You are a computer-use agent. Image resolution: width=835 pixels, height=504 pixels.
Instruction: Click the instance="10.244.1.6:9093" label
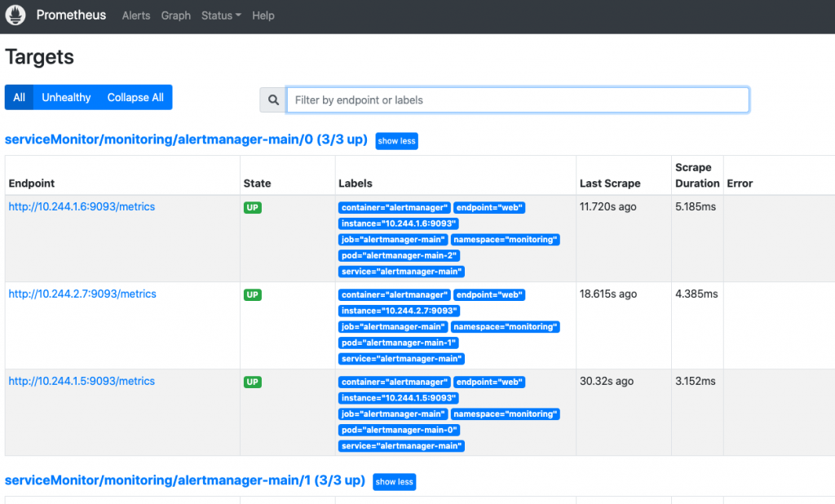[398, 223]
